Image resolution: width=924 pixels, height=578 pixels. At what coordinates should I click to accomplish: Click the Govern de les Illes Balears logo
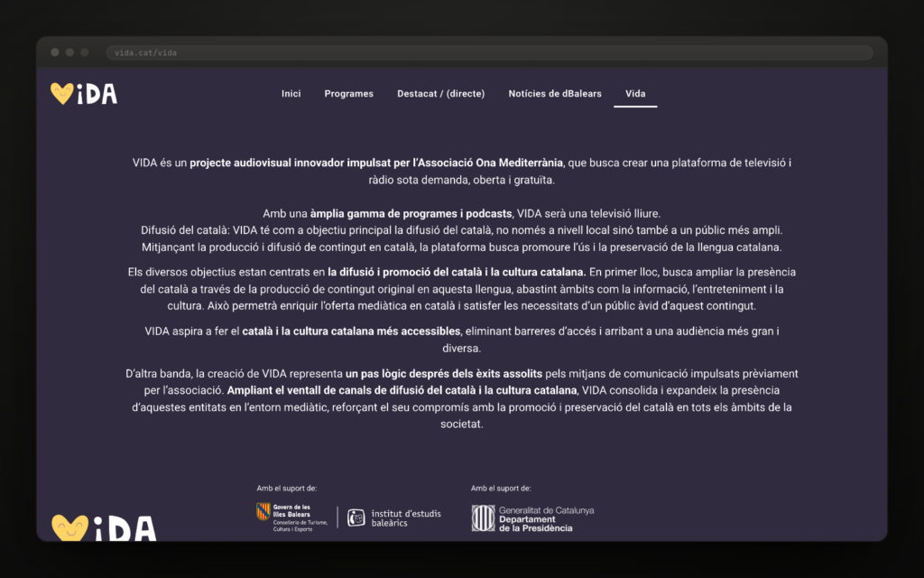coord(293,517)
